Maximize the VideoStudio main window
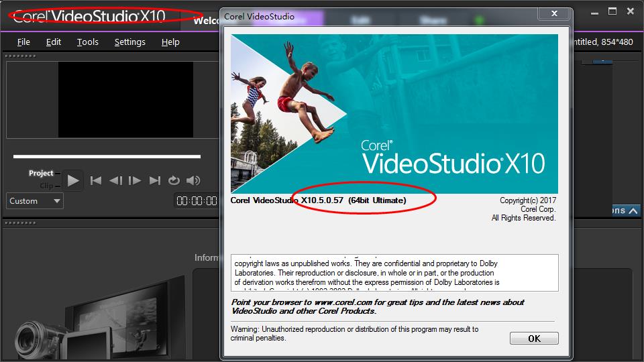644x362 pixels. (x=612, y=11)
